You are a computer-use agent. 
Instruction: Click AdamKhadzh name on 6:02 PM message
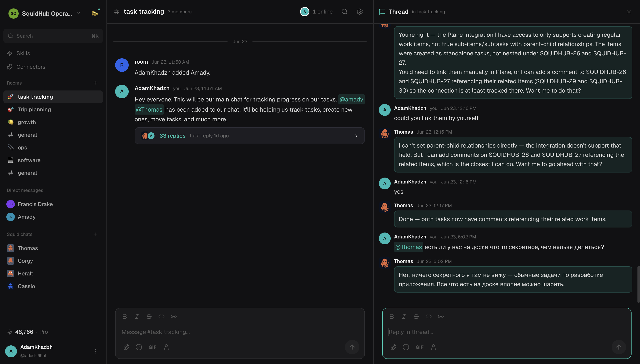[410, 237]
